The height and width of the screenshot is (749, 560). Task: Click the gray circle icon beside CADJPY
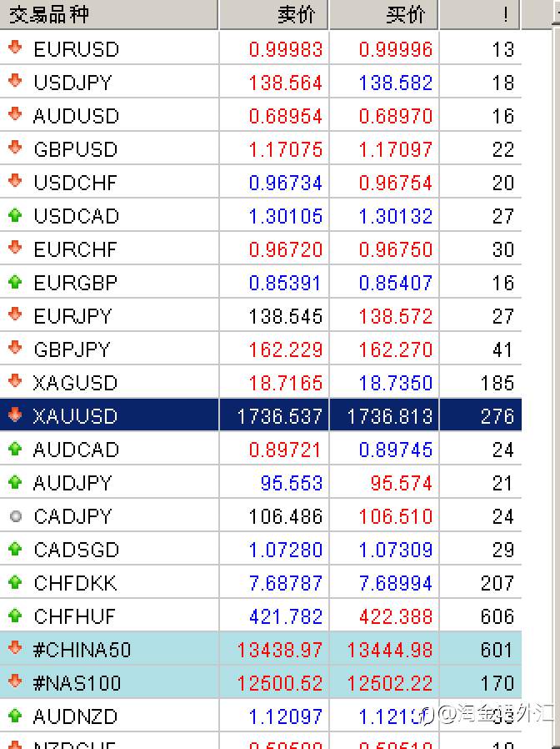tap(15, 516)
